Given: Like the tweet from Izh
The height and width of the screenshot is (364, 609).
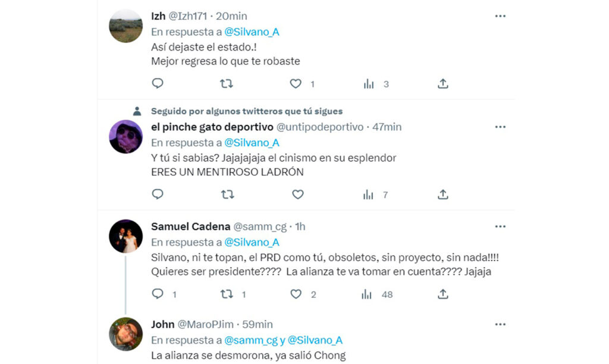Looking at the screenshot, I should 296,83.
